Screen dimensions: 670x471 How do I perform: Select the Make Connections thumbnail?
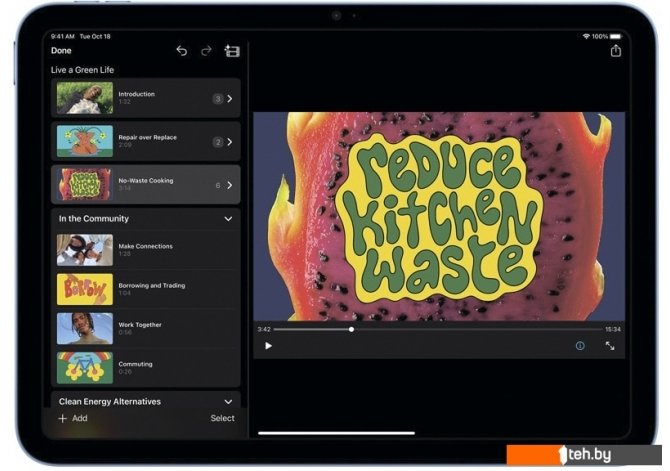coord(85,250)
